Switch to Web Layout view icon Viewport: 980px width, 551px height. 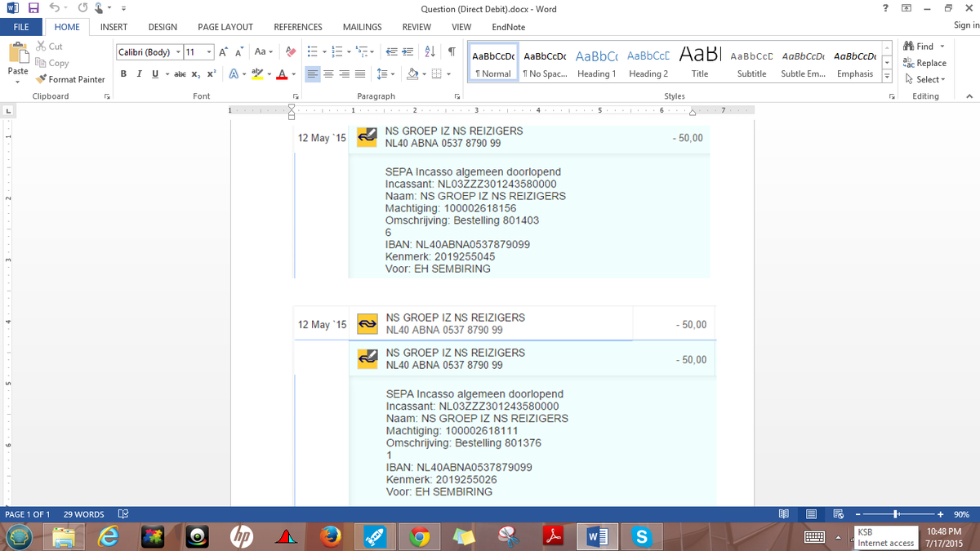click(x=838, y=514)
